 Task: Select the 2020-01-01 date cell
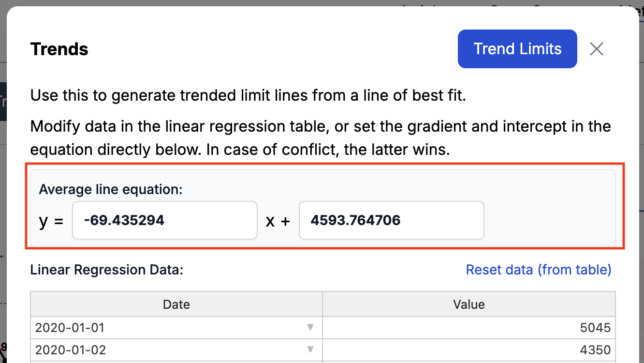click(176, 328)
